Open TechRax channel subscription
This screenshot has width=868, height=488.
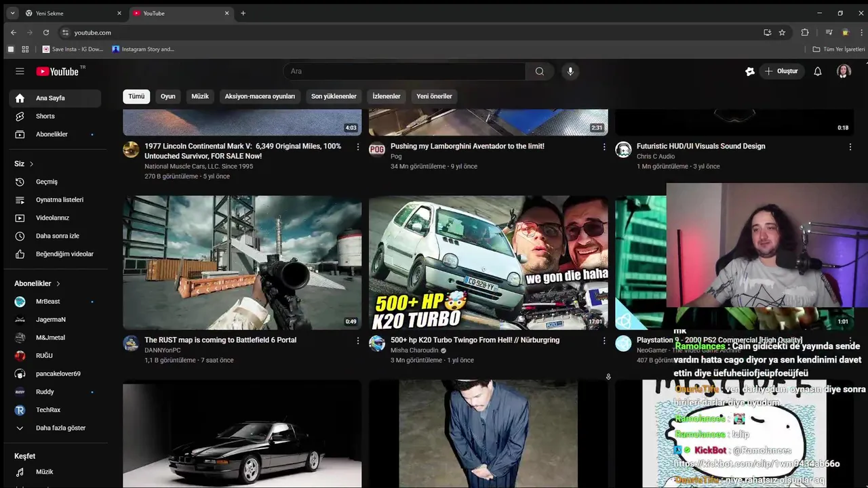(x=55, y=410)
